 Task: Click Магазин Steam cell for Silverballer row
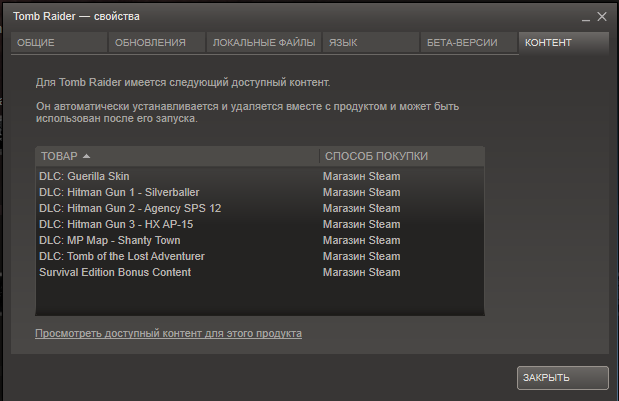pyautogui.click(x=362, y=192)
